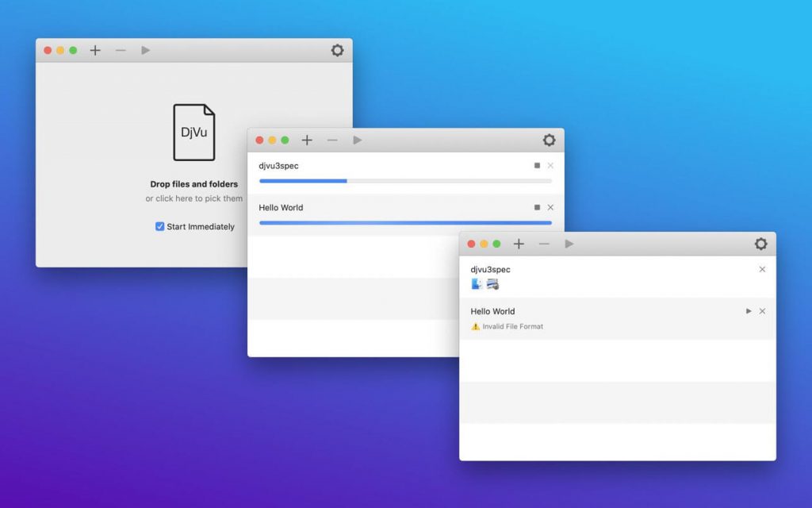Open the second output file icon under djvu3spec

492,283
